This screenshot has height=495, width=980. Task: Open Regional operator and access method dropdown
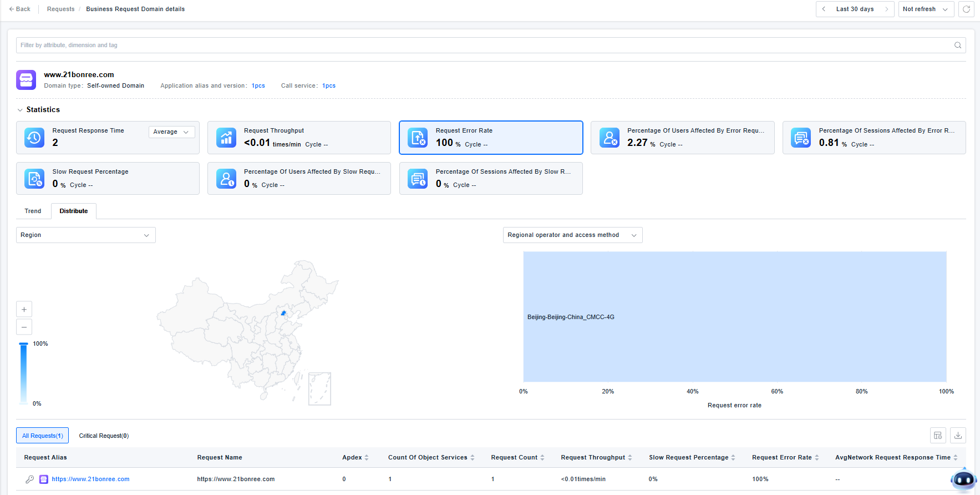click(572, 235)
